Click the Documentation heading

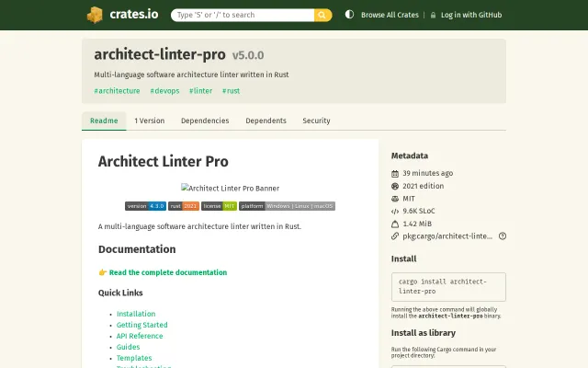pos(137,249)
